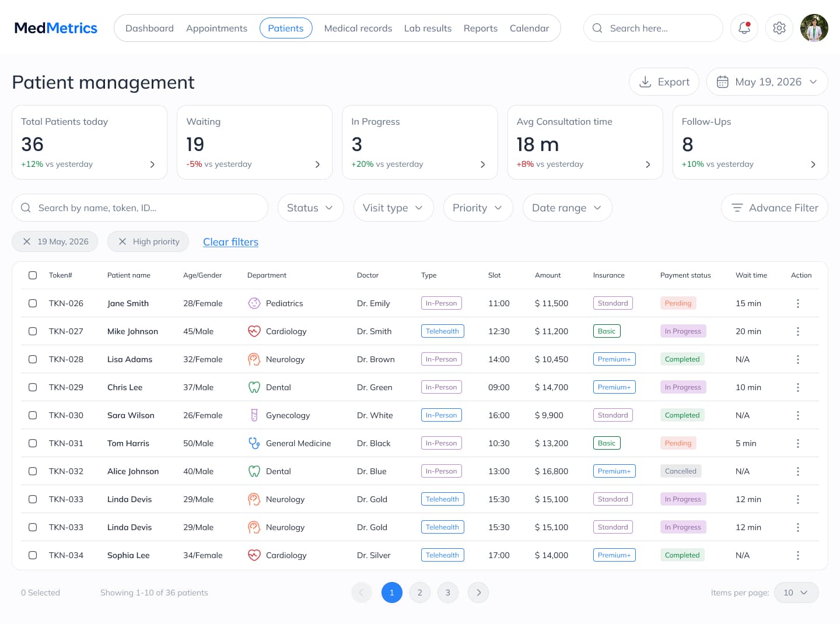Open the In Progress card arrow

[482, 164]
